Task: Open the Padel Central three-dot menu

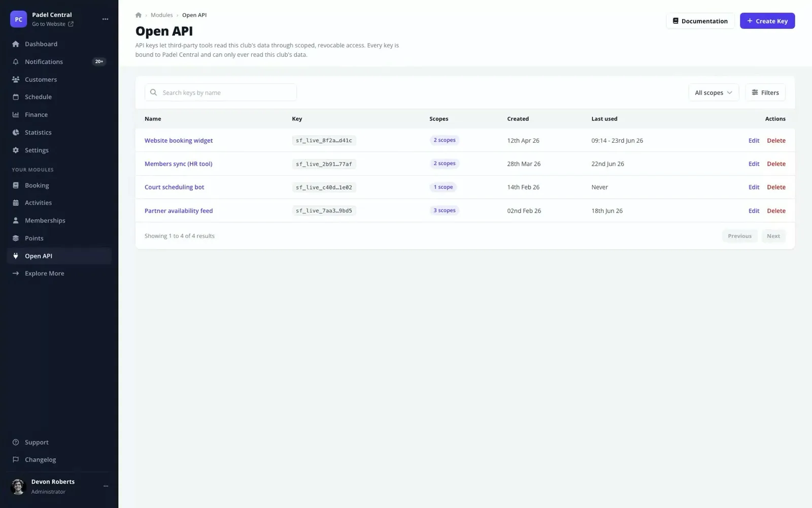Action: [105, 19]
